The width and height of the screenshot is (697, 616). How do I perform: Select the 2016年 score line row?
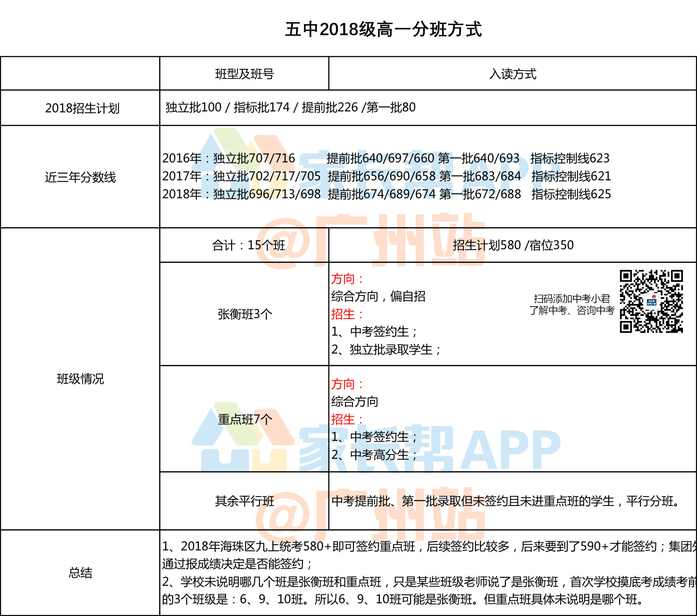(386, 158)
